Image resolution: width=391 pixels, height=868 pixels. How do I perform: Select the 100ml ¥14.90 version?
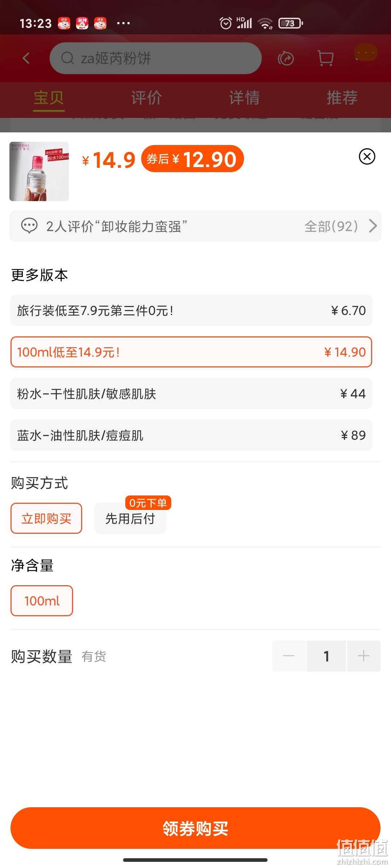(x=191, y=352)
